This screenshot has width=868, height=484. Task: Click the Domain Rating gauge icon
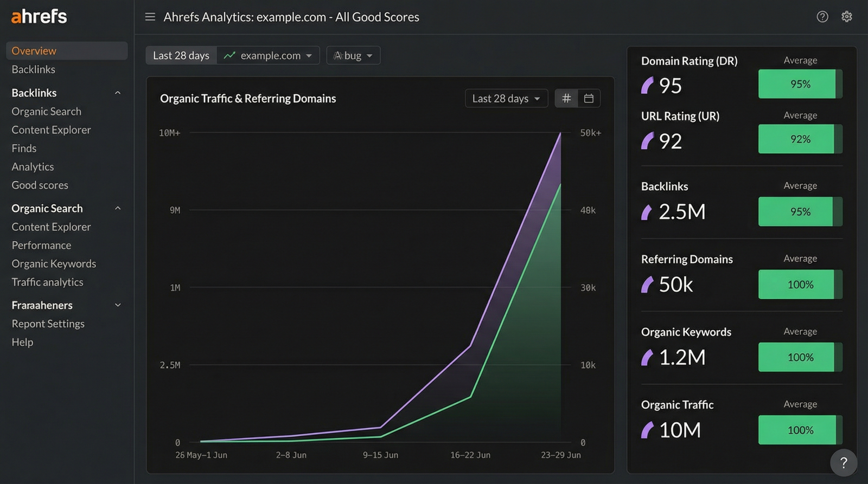click(x=647, y=85)
